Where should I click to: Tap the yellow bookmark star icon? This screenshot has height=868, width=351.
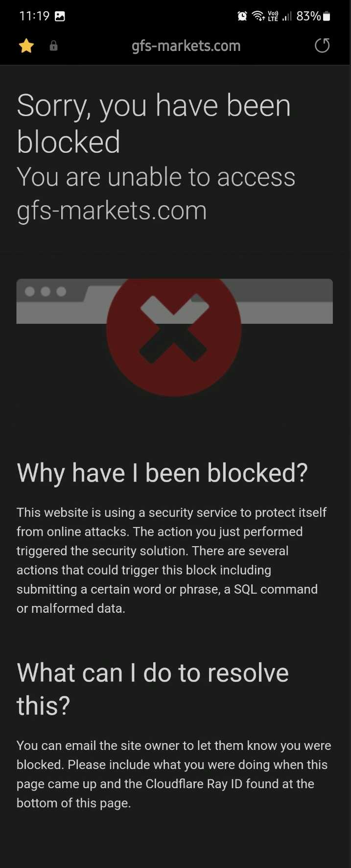point(26,46)
